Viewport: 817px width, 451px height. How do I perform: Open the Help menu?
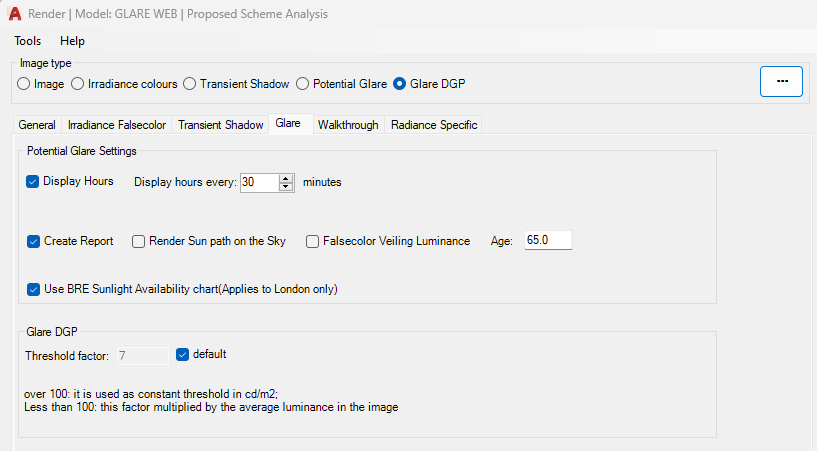pos(72,41)
